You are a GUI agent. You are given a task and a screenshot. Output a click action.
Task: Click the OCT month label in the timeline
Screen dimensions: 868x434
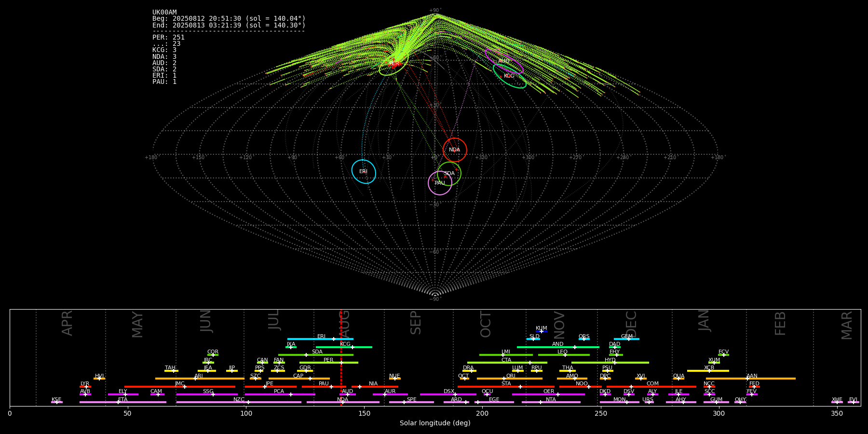486,324
